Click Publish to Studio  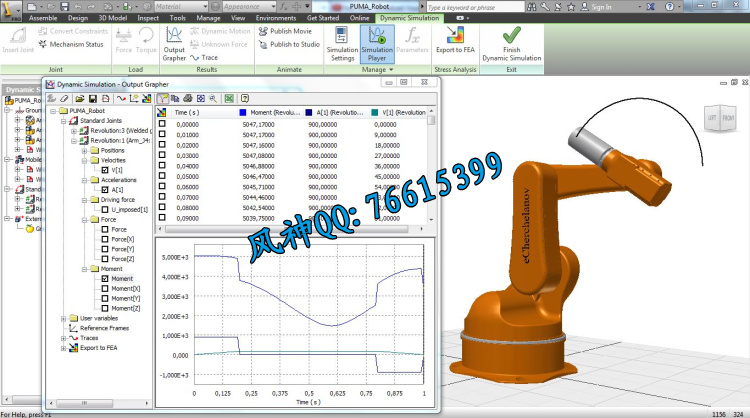click(289, 44)
